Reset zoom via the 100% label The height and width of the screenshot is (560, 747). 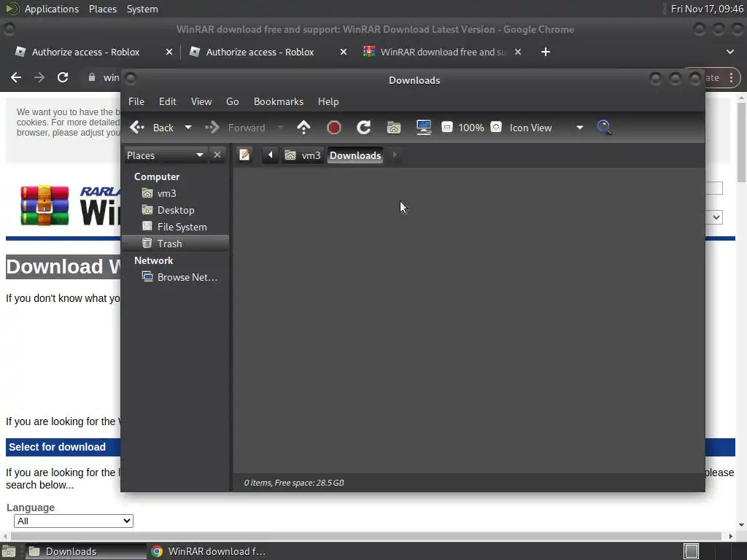pyautogui.click(x=471, y=128)
